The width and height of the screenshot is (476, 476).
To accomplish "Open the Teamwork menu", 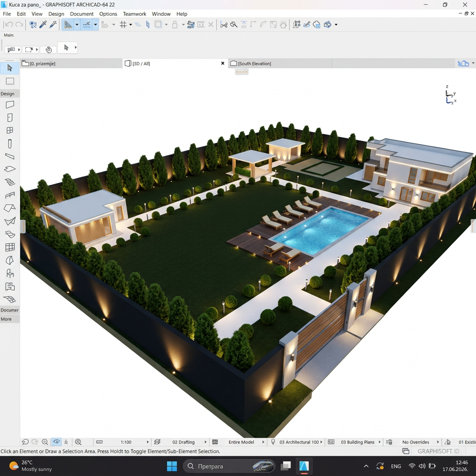I will click(x=134, y=14).
